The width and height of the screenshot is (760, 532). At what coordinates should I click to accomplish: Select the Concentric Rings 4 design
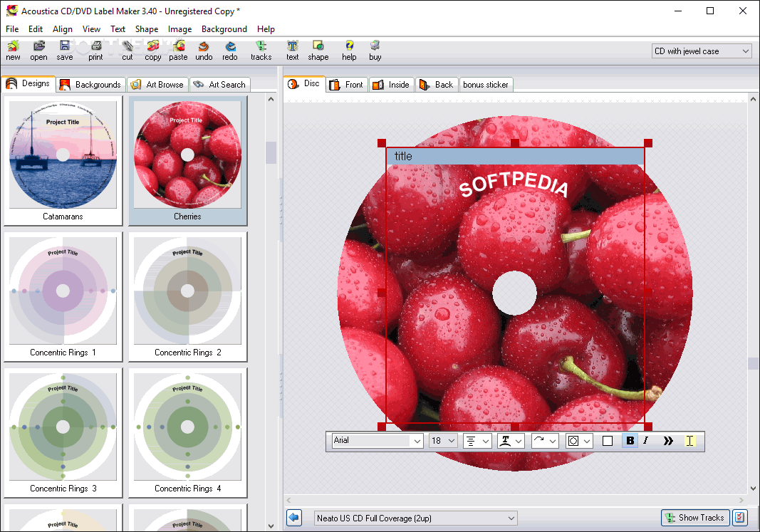[x=187, y=433]
